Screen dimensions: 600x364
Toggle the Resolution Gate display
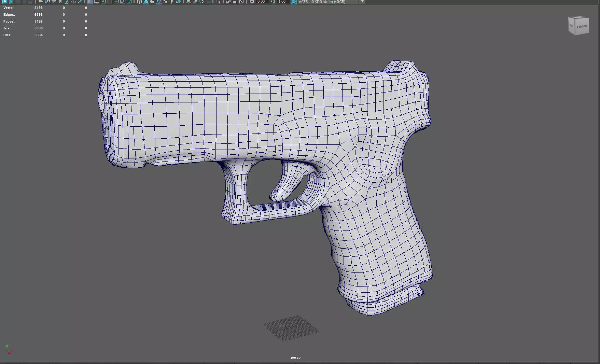point(103,2)
